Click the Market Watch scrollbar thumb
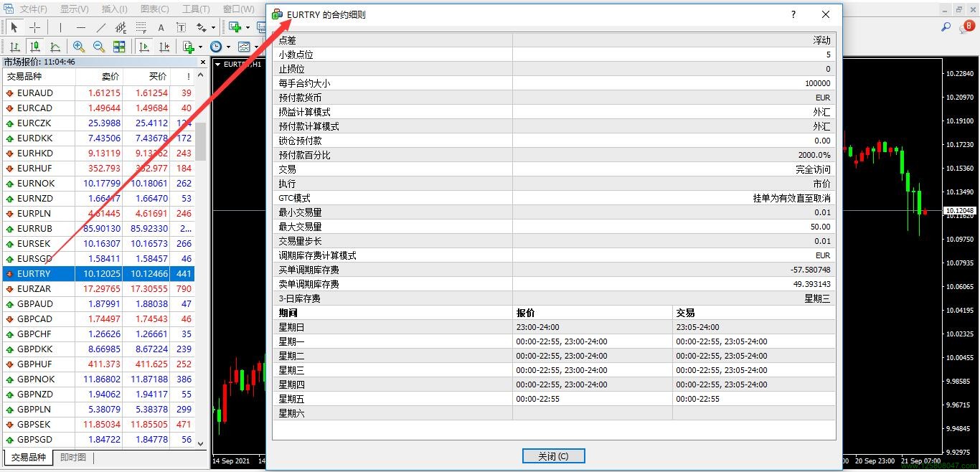Image resolution: width=980 pixels, height=472 pixels. [201, 141]
